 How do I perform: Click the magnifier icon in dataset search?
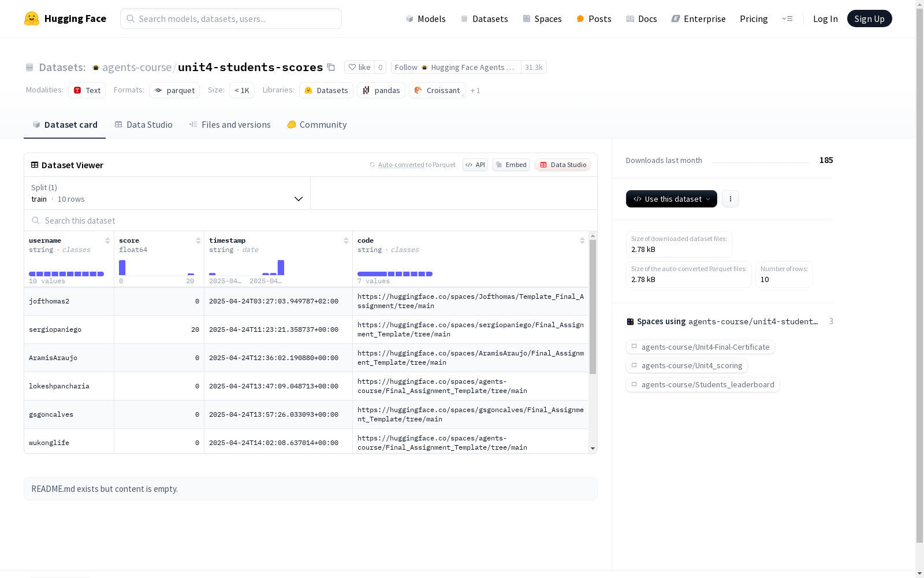(36, 220)
